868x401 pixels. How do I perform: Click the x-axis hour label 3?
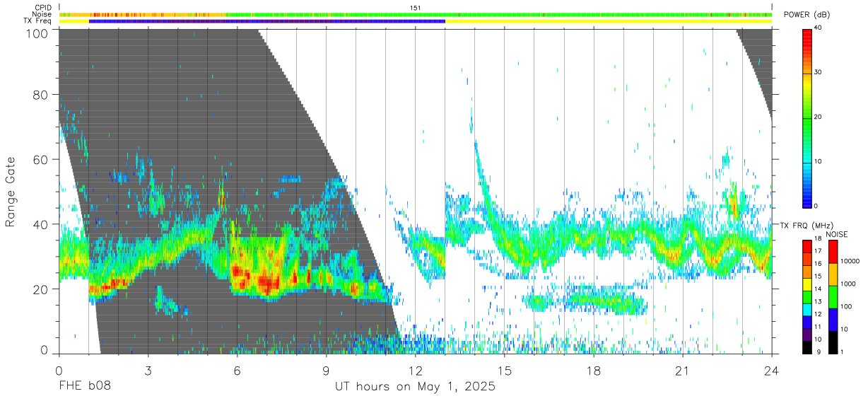148,371
